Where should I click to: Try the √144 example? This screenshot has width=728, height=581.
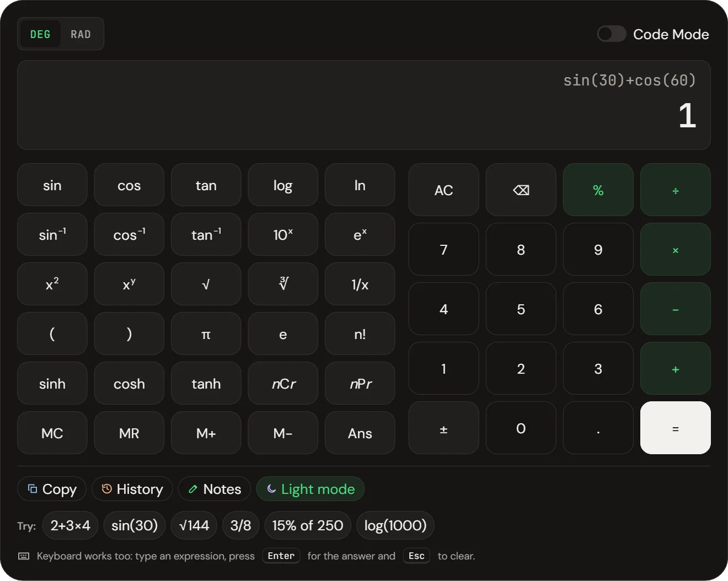pos(194,525)
